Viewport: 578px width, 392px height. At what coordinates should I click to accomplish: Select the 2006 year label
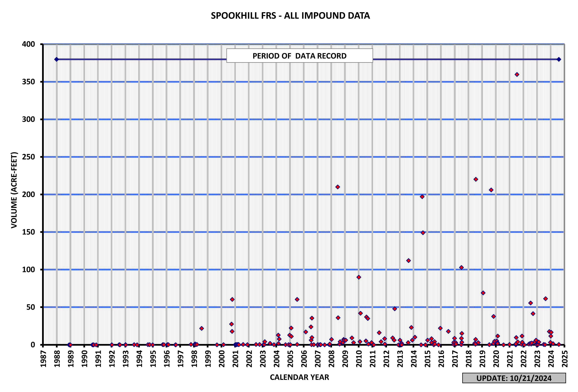[x=304, y=359]
